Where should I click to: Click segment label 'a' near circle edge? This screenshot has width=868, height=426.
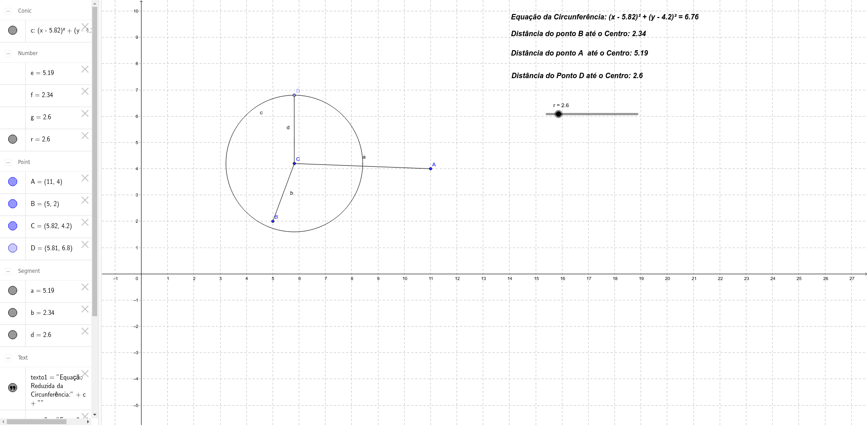(x=364, y=157)
